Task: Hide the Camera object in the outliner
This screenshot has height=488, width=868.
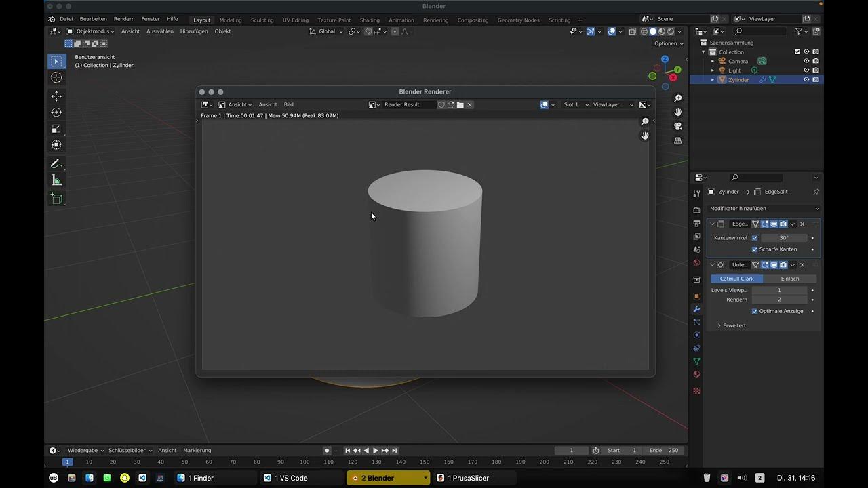Action: tap(806, 61)
